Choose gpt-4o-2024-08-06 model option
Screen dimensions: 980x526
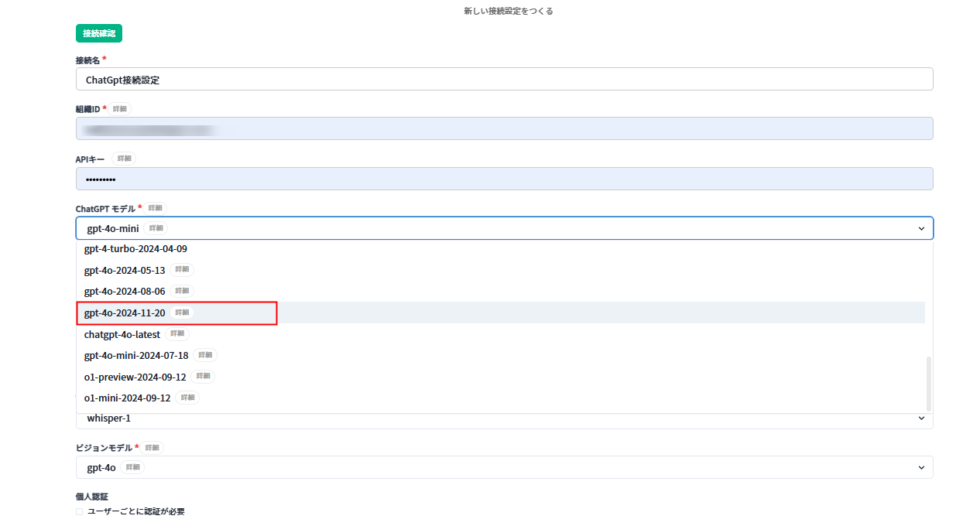pos(501,292)
